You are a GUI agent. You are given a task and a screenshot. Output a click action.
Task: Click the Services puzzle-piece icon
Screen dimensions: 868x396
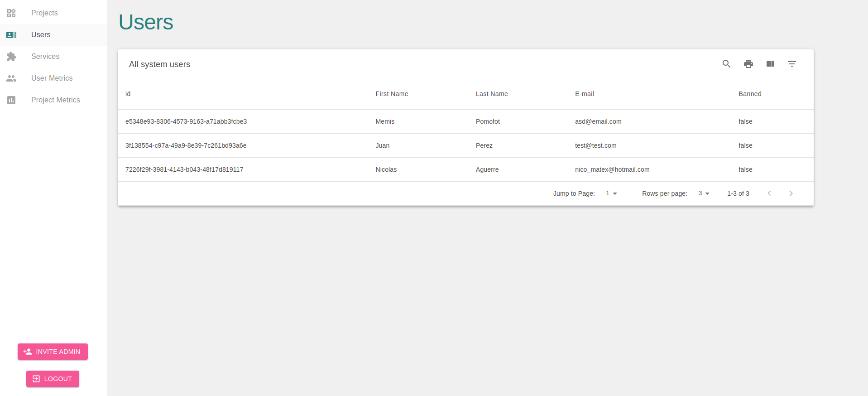coord(11,57)
